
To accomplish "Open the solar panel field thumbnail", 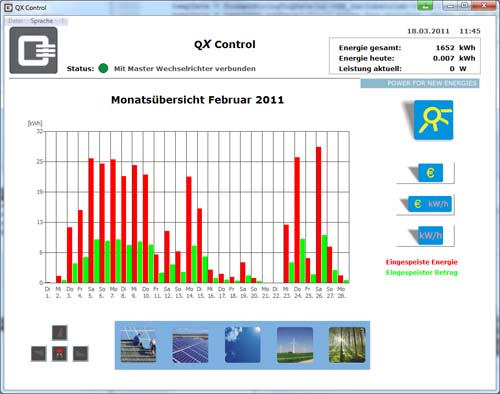I will [190, 345].
